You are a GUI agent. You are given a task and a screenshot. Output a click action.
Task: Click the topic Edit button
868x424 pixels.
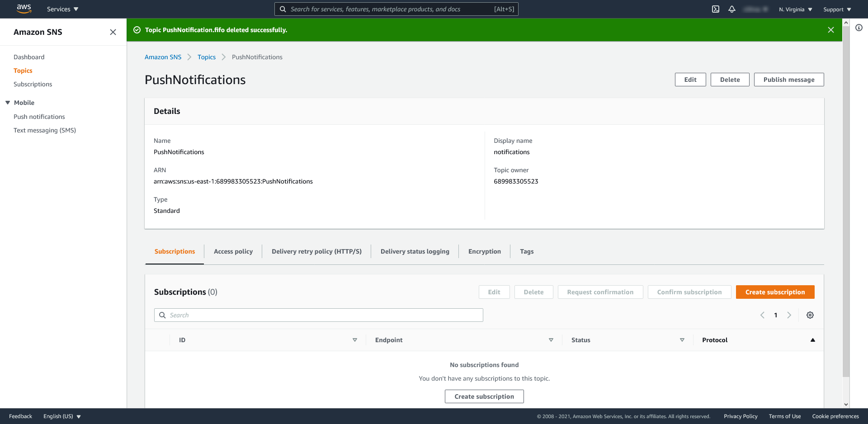[x=690, y=80]
